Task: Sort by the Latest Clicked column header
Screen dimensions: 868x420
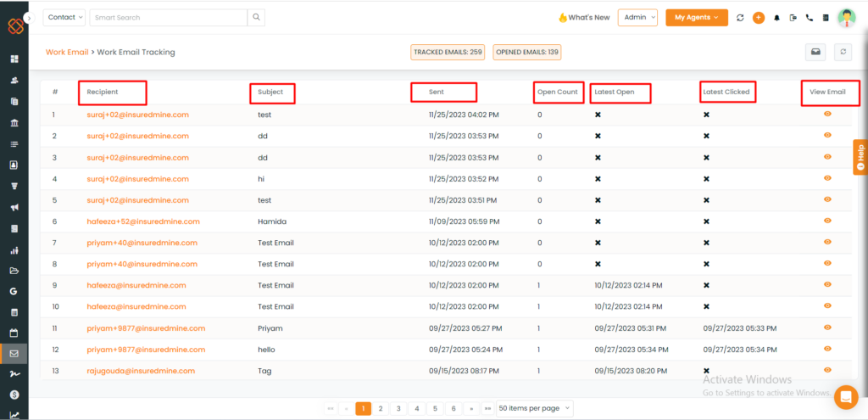Action: [726, 92]
